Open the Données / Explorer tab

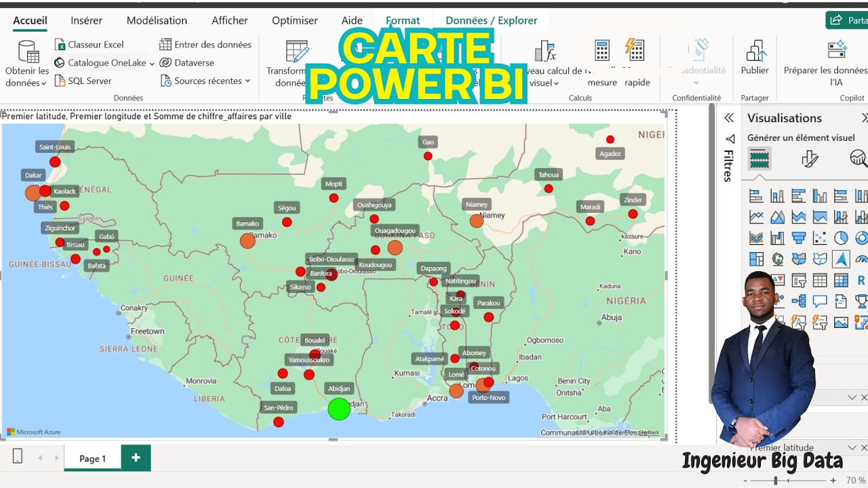coord(492,20)
